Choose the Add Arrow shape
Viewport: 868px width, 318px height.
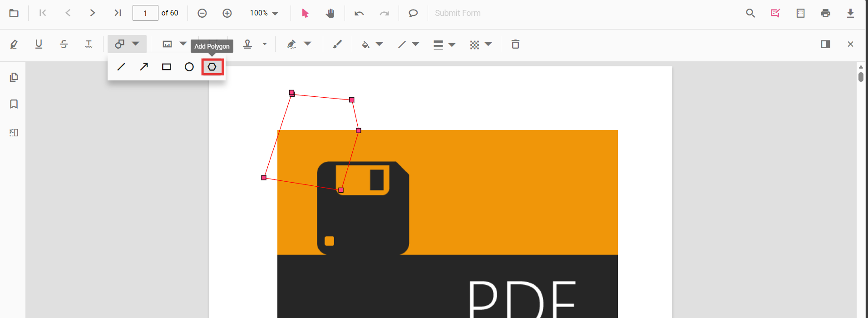(144, 67)
